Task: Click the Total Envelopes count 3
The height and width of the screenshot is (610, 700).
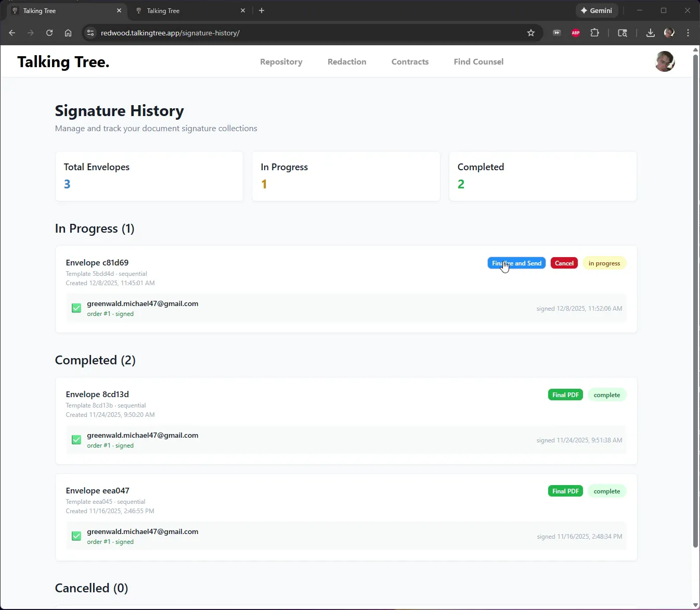Action: (x=67, y=184)
